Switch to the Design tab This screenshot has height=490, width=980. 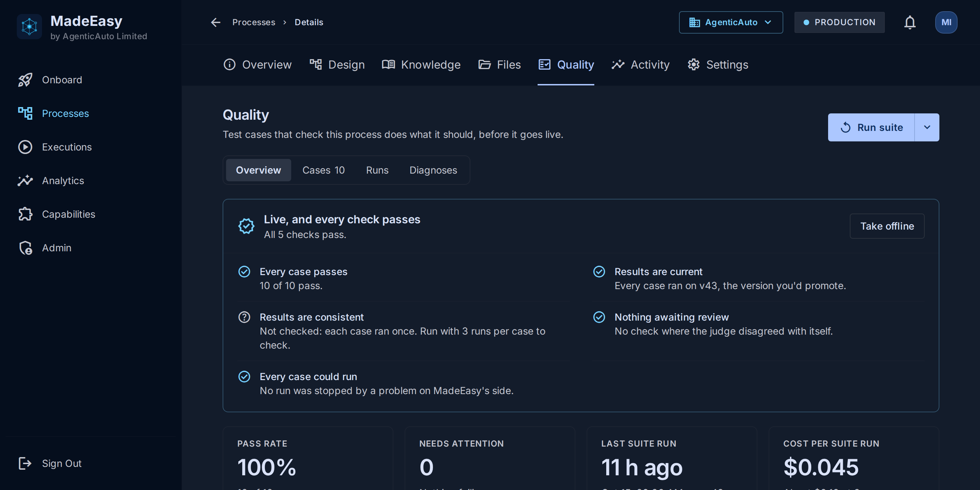coord(337,65)
